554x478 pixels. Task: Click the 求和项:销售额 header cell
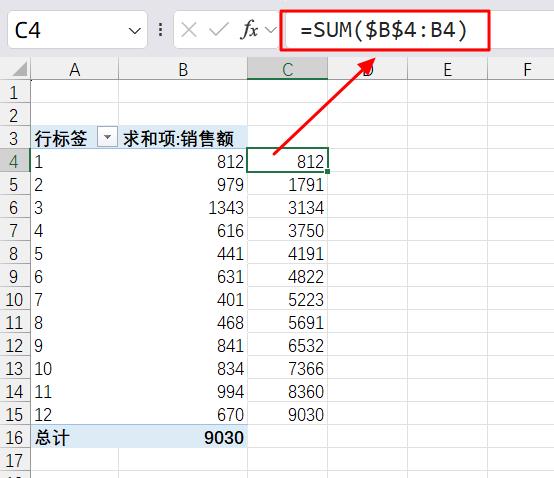(183, 137)
